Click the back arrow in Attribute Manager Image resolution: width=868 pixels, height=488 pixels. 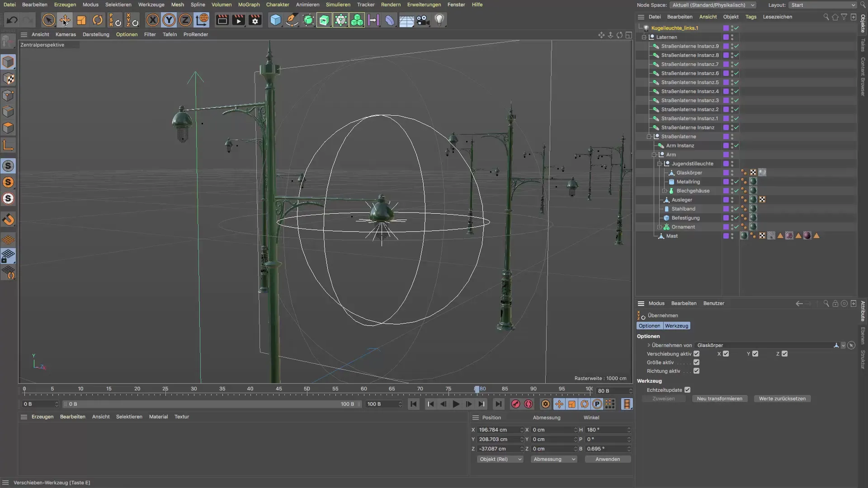point(799,304)
